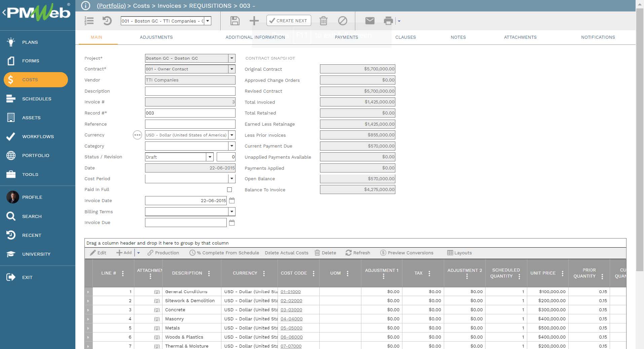Open the Currency dropdown

coord(231,135)
